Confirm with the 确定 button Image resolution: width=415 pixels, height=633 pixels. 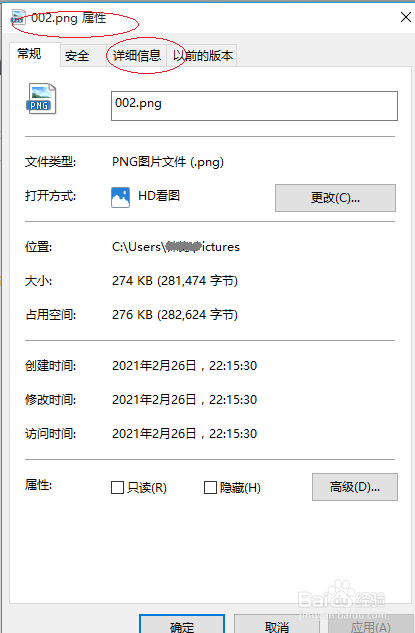(x=182, y=625)
